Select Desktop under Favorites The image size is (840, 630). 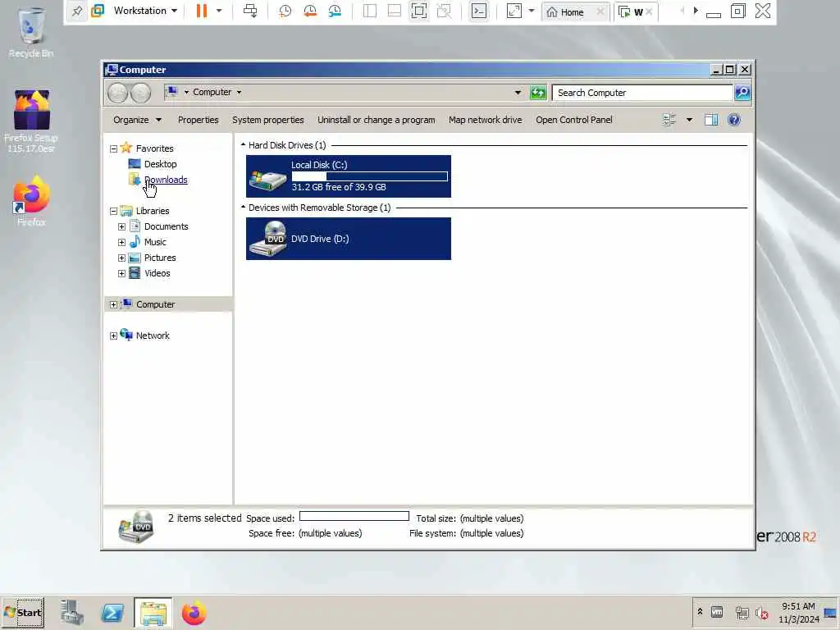tap(160, 164)
